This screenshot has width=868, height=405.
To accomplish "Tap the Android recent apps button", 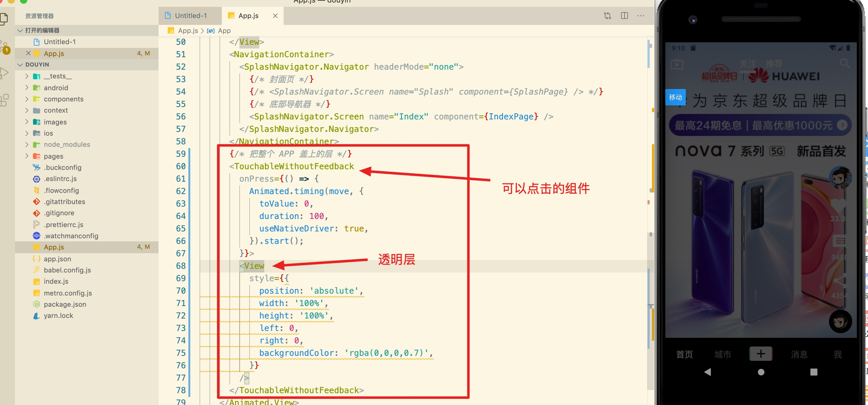I will 813,372.
